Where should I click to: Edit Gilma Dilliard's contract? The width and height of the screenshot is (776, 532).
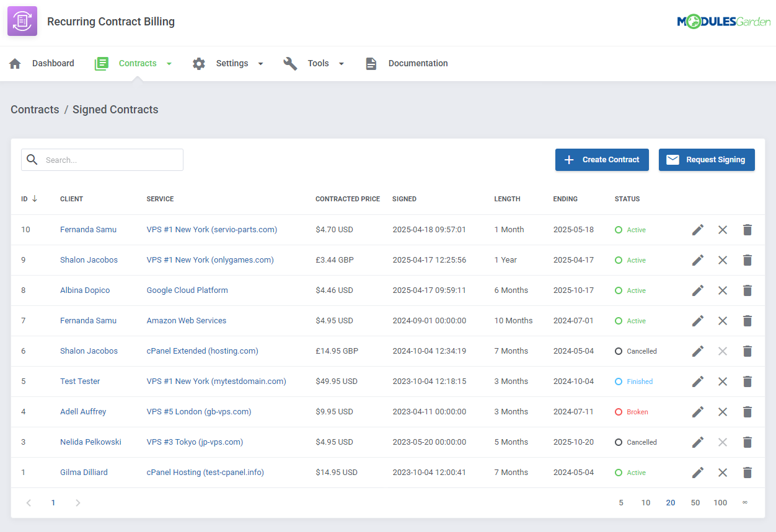(x=698, y=473)
